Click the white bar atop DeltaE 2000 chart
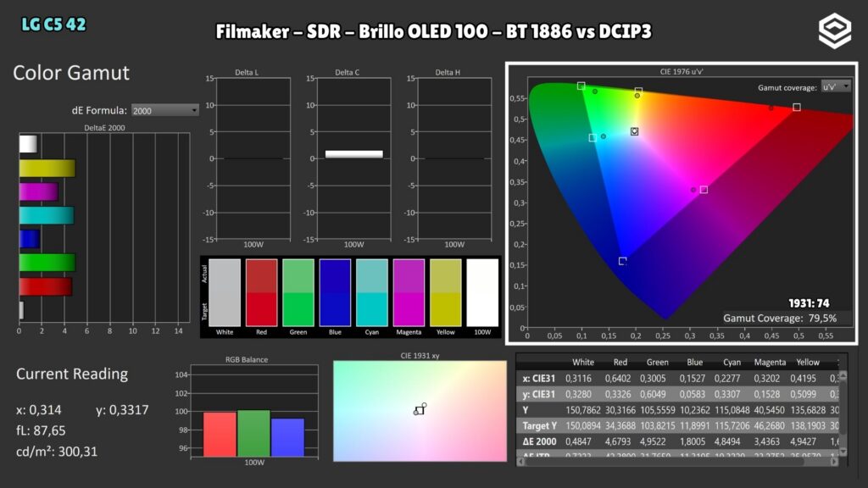868x488 pixels. tap(28, 144)
